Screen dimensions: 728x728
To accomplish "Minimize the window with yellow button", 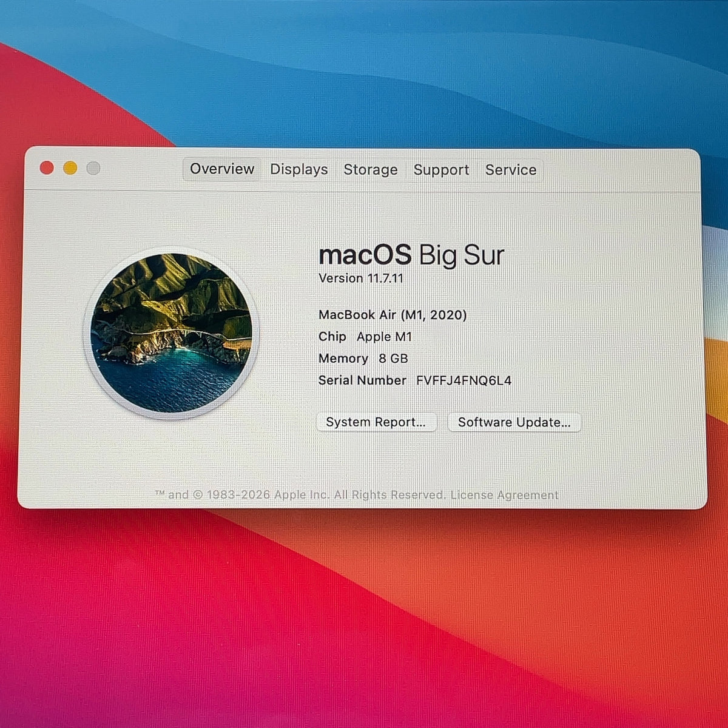I will pyautogui.click(x=70, y=168).
